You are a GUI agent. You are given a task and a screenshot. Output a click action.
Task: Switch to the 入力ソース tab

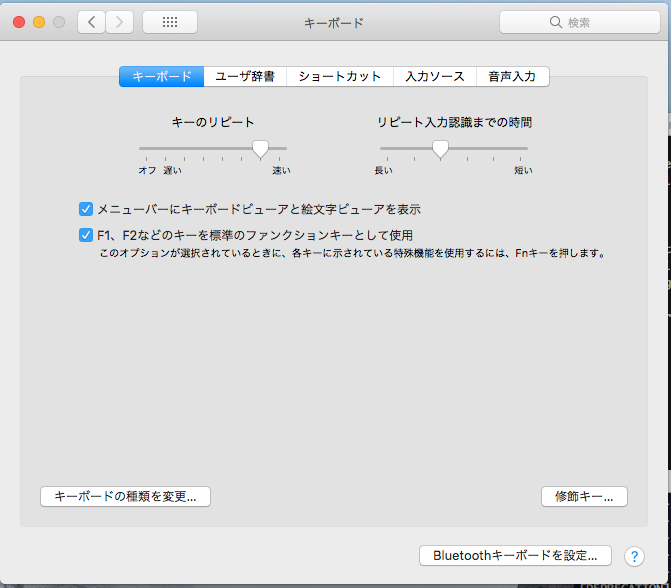click(x=435, y=77)
